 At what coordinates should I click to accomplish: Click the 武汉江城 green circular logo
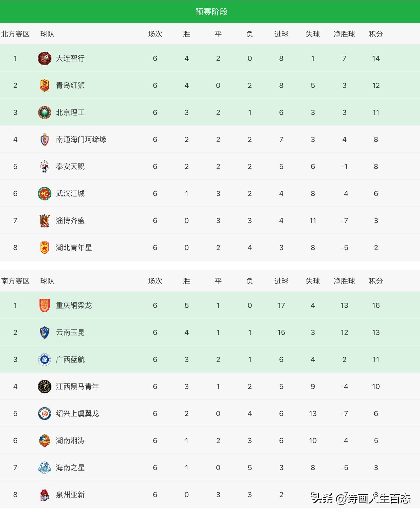(x=45, y=194)
